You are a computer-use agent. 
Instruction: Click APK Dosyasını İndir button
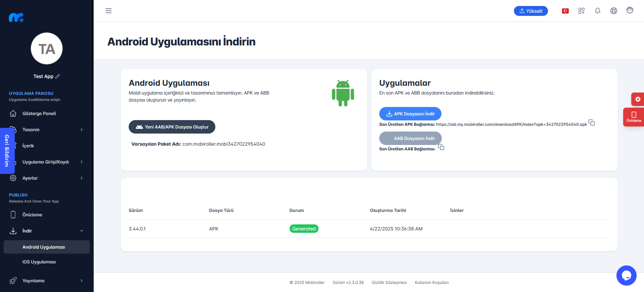pos(410,114)
